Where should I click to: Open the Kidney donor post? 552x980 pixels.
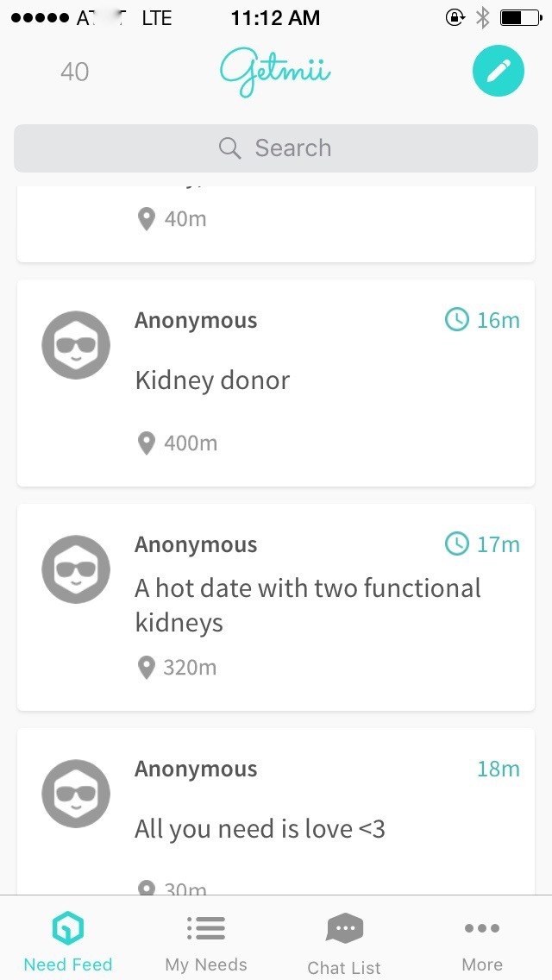[276, 382]
